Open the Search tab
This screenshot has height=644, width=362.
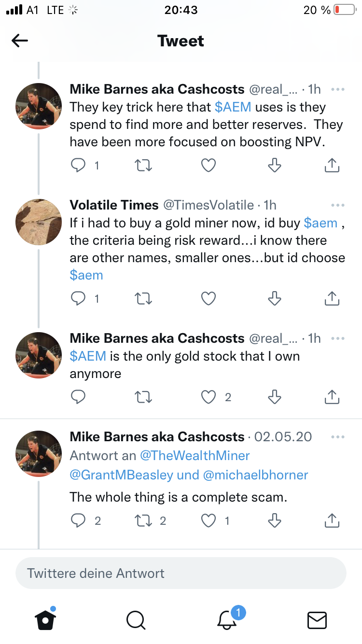pyautogui.click(x=136, y=620)
